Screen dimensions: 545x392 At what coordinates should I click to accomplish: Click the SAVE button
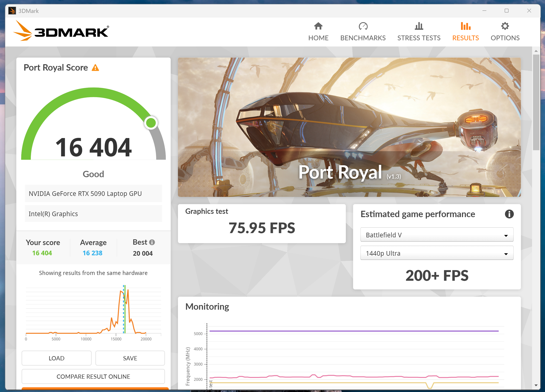[x=130, y=358]
